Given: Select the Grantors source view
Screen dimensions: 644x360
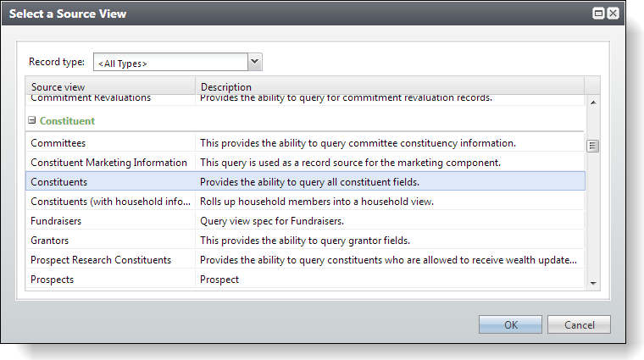Looking at the screenshot, I should pos(305,241).
